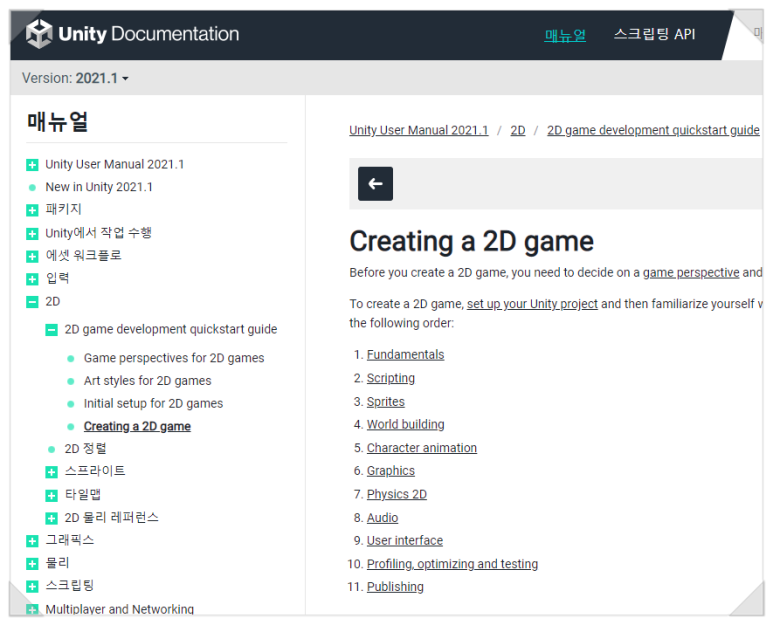Open Multiplayer and Networking sidebar item
Viewport: 773px width, 625px height.
tap(120, 609)
